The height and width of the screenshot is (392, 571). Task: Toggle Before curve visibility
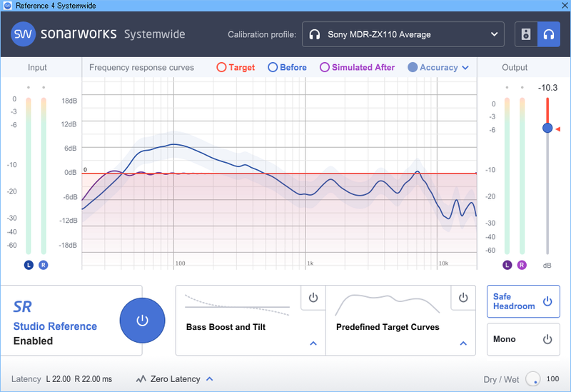288,67
